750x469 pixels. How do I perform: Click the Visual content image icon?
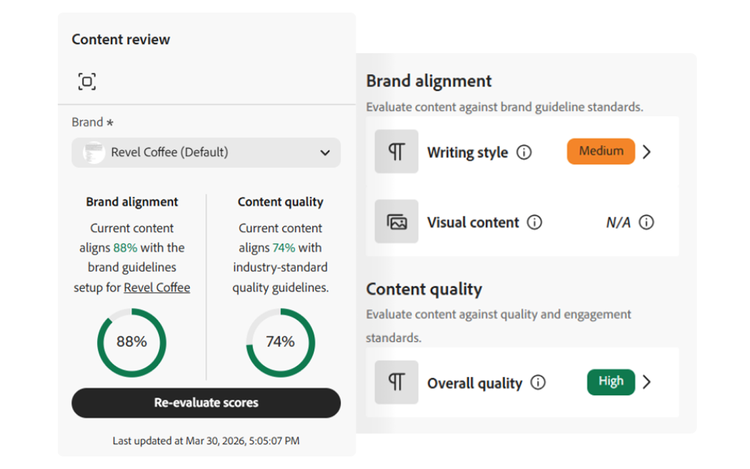click(x=396, y=222)
